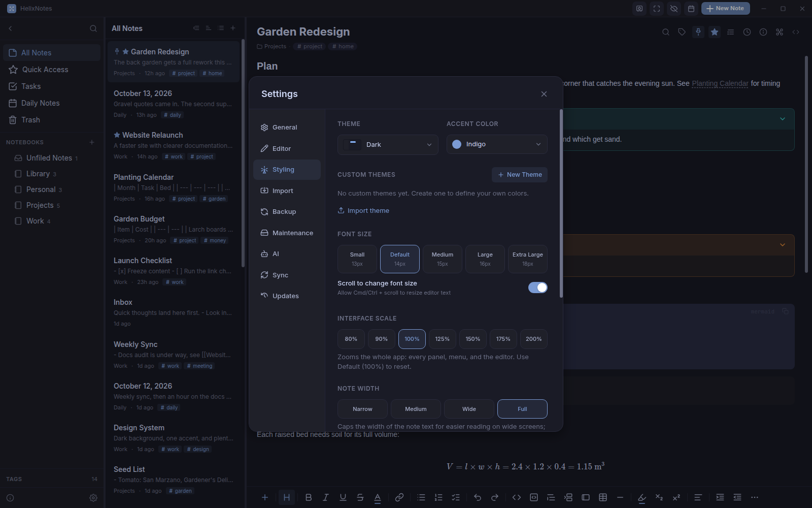Screen dimensions: 812x508
Task: Search within the Garden Redesign note
Action: click(x=666, y=32)
